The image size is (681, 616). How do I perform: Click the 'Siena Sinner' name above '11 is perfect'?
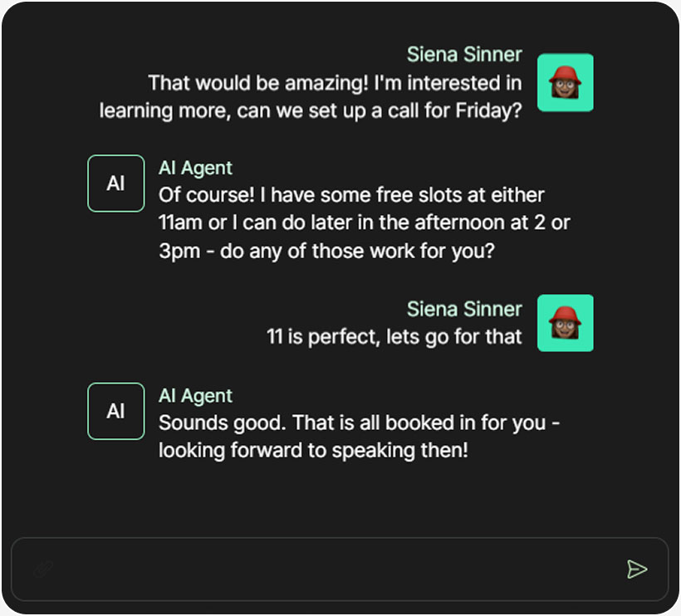pyautogui.click(x=464, y=310)
